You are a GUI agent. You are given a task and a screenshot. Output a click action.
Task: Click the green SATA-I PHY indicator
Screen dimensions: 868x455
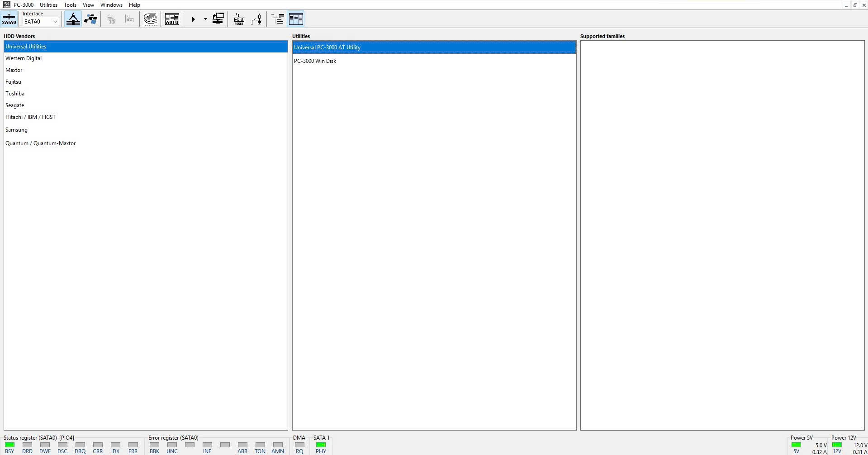(321, 445)
